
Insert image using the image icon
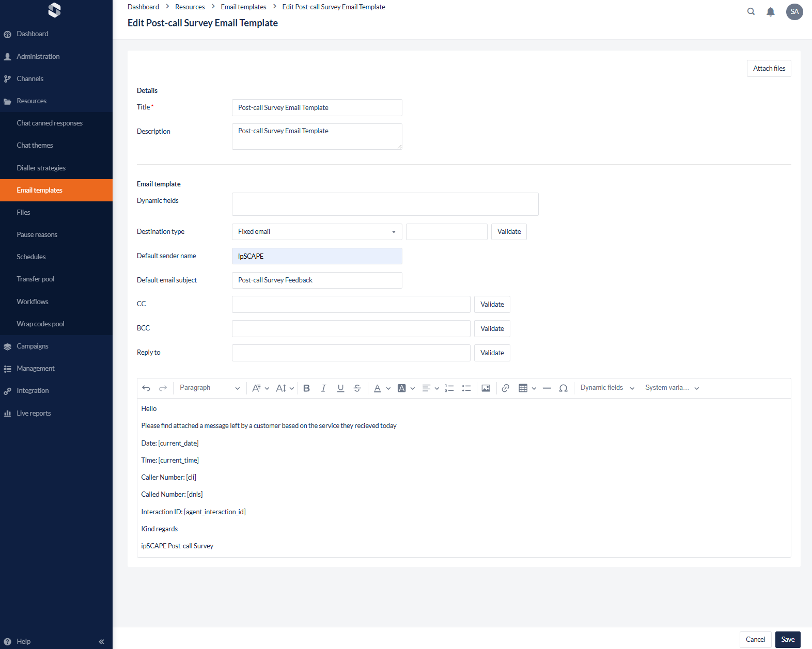point(486,388)
